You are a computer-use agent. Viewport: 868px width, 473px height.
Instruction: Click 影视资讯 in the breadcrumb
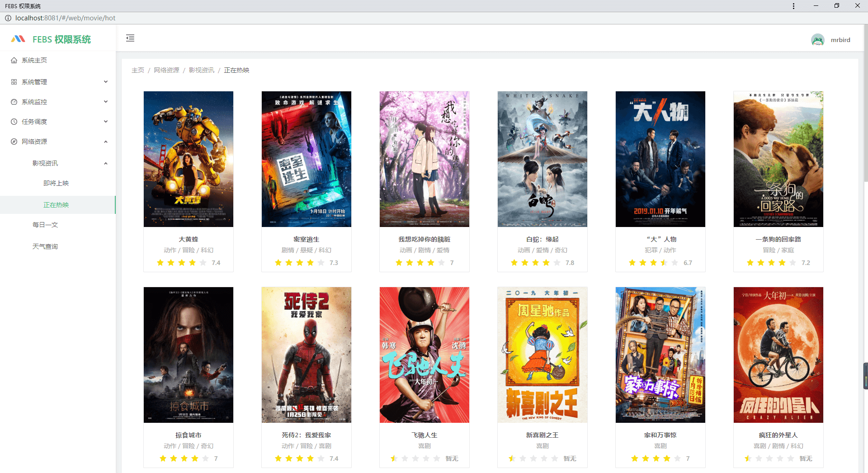click(x=202, y=70)
